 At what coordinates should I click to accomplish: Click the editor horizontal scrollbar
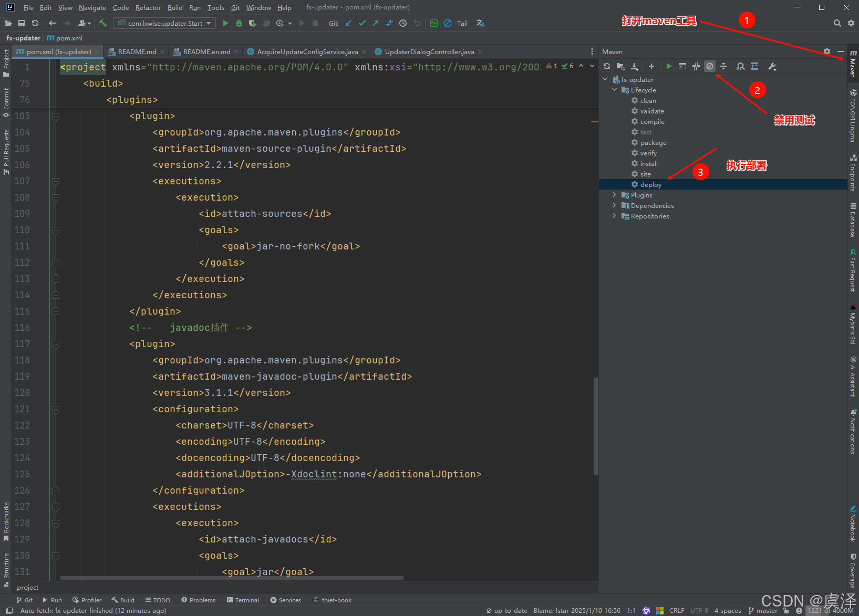tap(232, 578)
